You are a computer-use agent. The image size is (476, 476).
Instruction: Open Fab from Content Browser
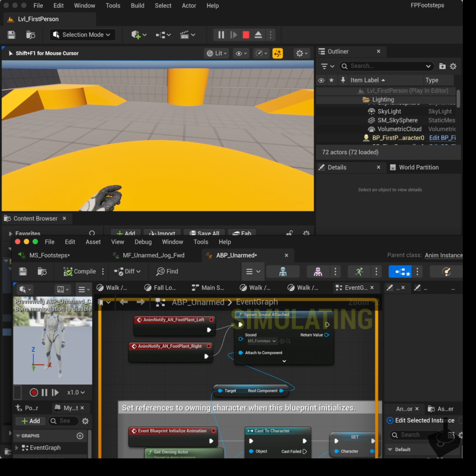pyautogui.click(x=242, y=233)
